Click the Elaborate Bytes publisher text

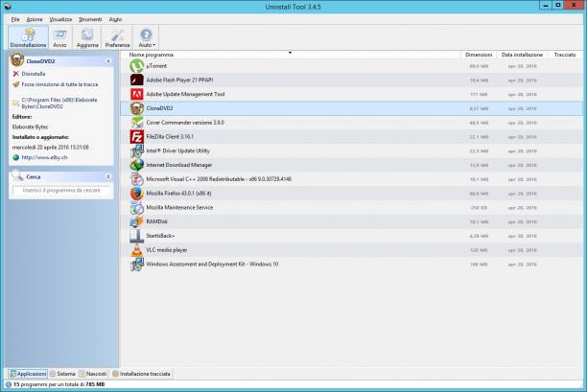pos(30,127)
